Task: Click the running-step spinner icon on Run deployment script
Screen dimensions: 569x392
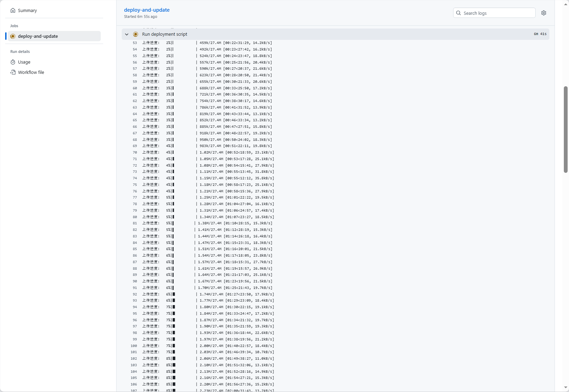Action: (x=135, y=34)
